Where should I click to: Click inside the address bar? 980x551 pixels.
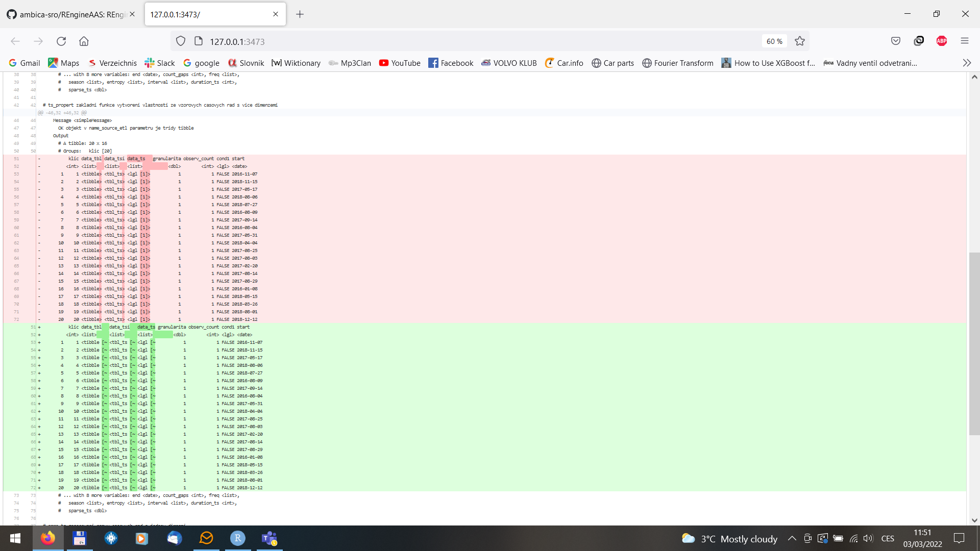(357, 41)
